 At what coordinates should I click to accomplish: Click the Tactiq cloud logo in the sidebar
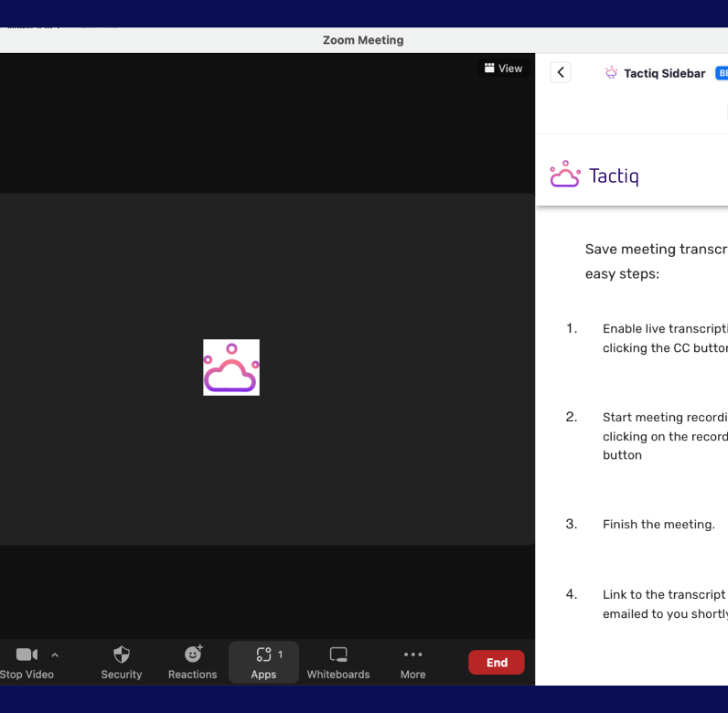(565, 174)
